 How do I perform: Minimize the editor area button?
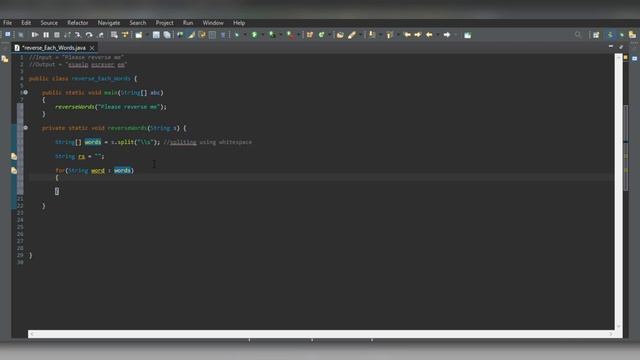(611, 47)
